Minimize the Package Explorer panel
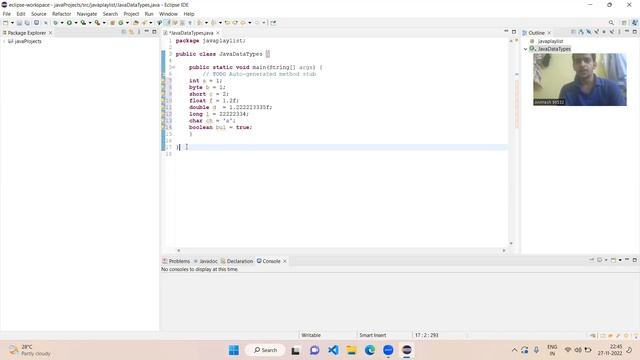 point(147,31)
